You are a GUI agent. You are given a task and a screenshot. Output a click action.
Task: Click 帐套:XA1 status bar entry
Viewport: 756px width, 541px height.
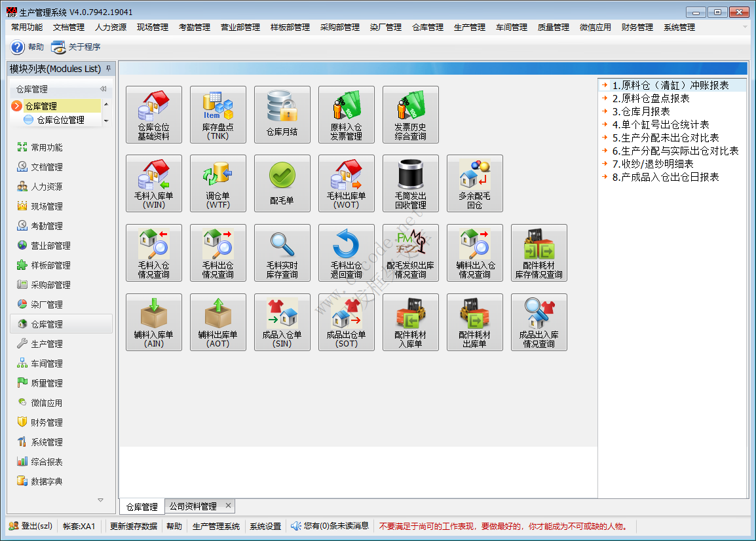point(79,526)
